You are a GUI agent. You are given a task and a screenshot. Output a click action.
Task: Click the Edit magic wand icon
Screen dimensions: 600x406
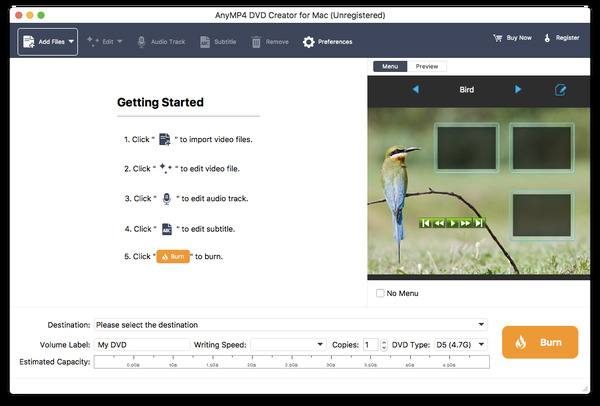pyautogui.click(x=93, y=41)
